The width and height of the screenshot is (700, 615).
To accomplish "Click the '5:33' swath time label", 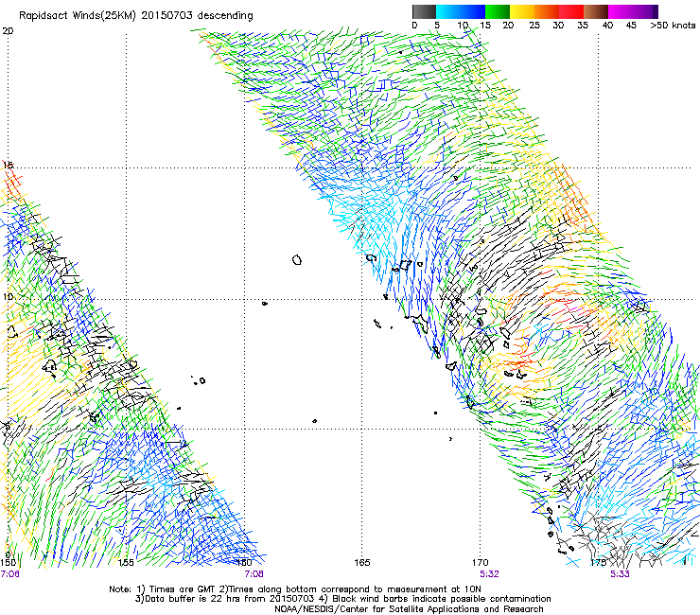I will tap(621, 574).
